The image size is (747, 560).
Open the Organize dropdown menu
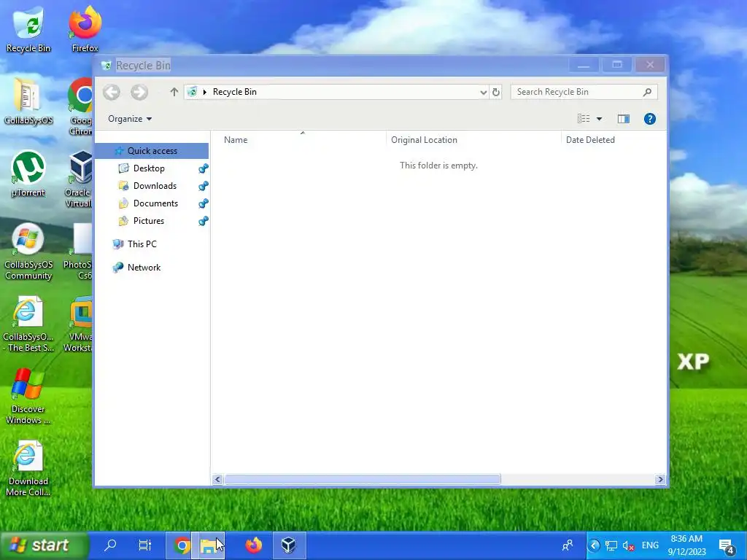pyautogui.click(x=130, y=119)
